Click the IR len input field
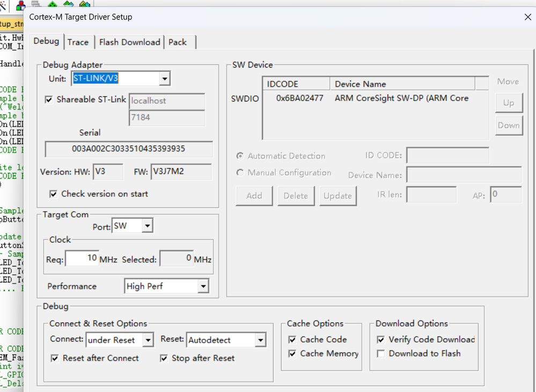536x392 pixels. click(x=431, y=195)
